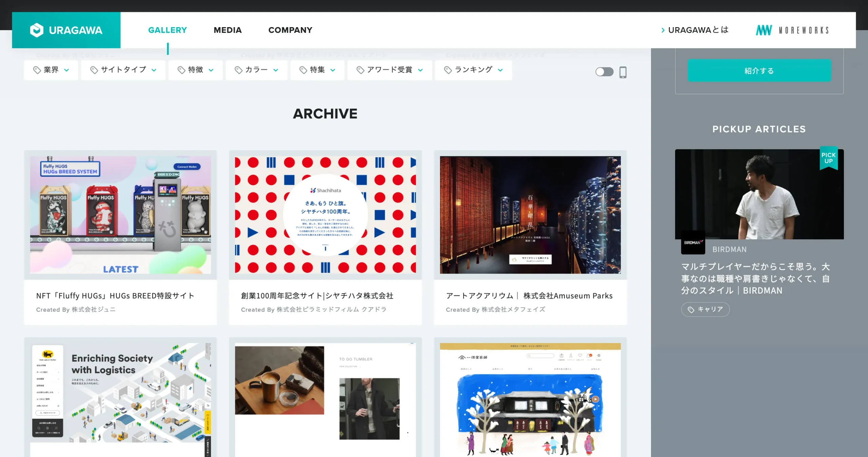Viewport: 868px width, 457px height.
Task: Expand the 特集 filter chevron
Action: tap(333, 70)
